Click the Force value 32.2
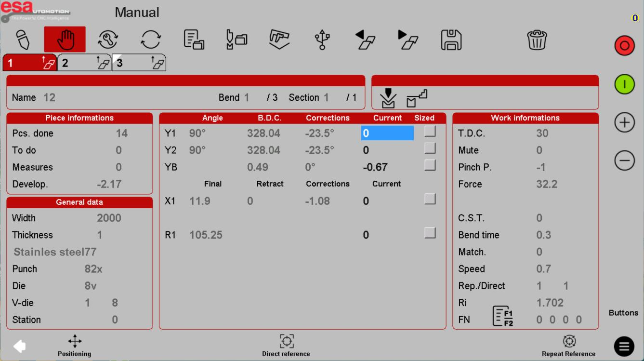This screenshot has width=644, height=361. pos(547,184)
